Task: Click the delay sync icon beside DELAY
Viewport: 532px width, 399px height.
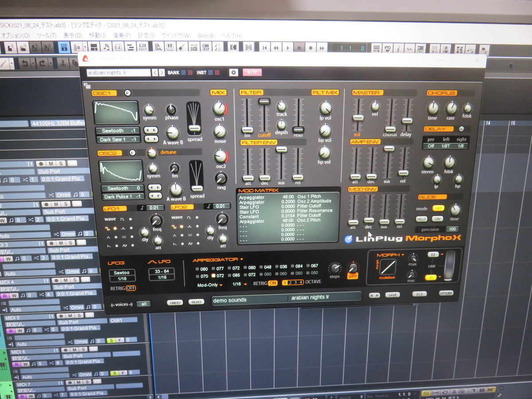Action: tap(461, 129)
